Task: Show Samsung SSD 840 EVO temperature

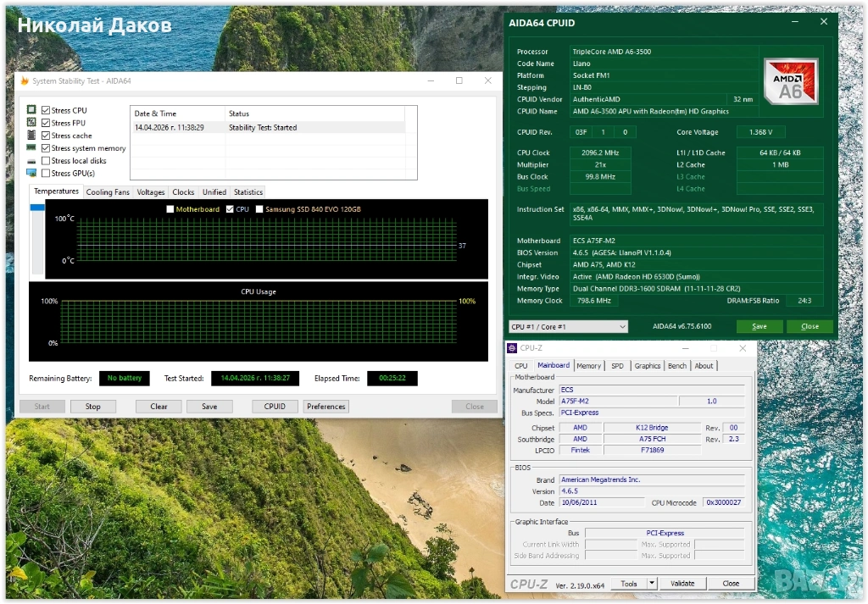Action: (x=259, y=209)
